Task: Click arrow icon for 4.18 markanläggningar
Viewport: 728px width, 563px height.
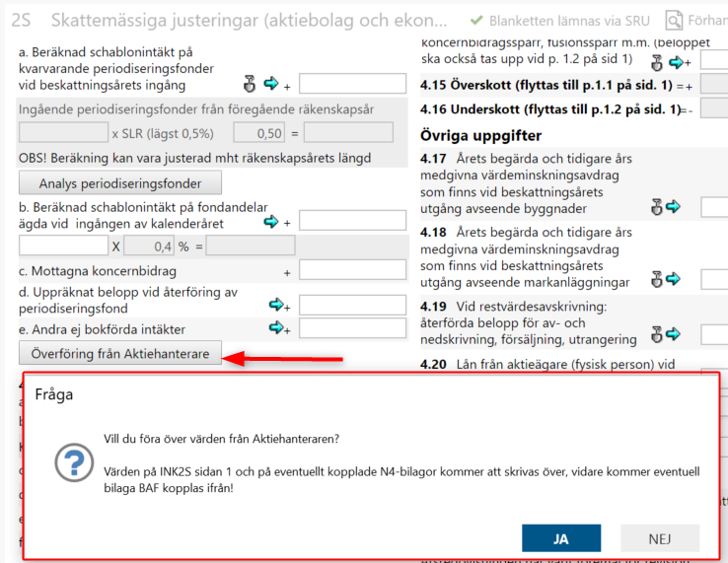Action: (673, 278)
